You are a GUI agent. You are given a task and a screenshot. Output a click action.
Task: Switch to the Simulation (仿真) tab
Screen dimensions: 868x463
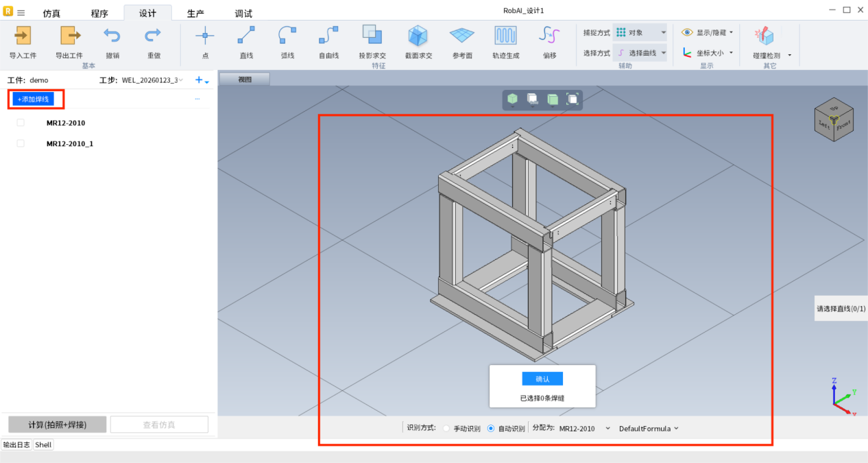52,14
